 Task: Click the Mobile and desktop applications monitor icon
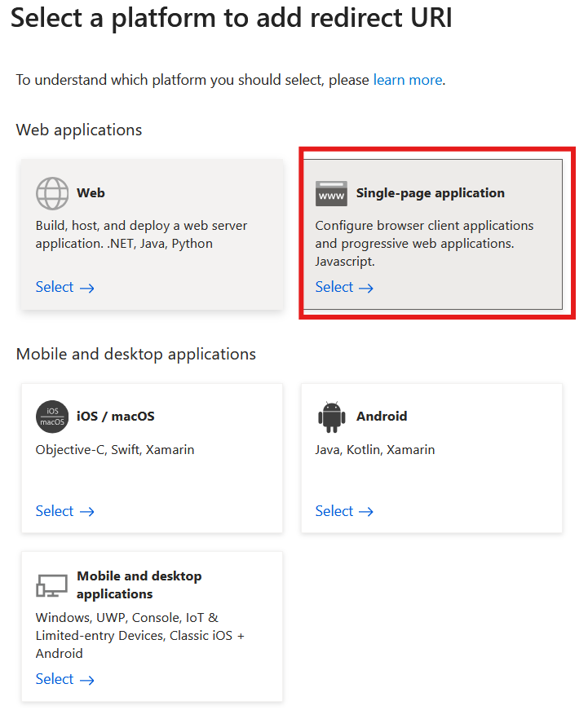click(x=52, y=584)
